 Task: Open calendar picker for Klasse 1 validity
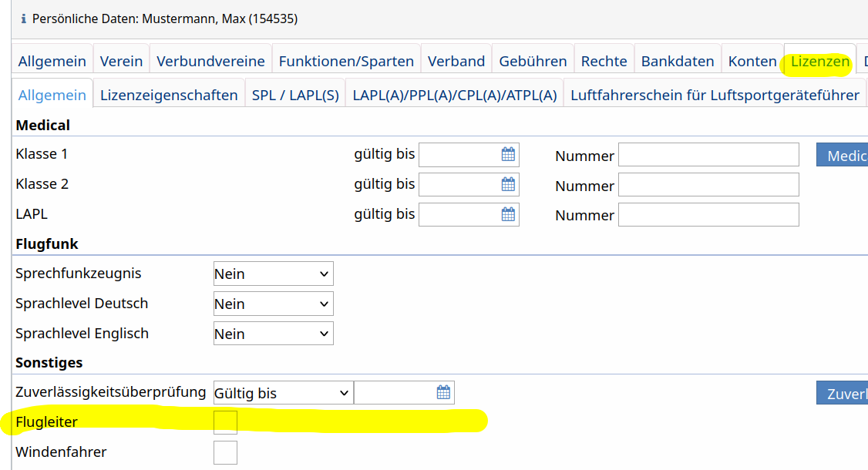pyautogui.click(x=508, y=155)
